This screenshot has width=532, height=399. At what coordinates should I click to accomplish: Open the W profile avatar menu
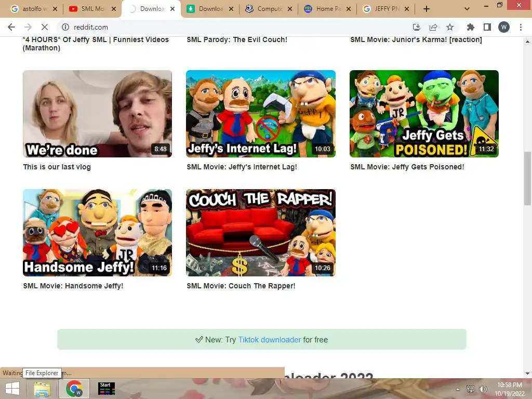pyautogui.click(x=504, y=27)
